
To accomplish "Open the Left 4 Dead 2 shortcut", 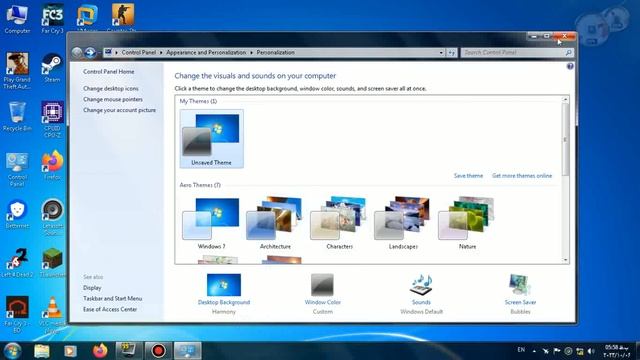I will point(17,263).
